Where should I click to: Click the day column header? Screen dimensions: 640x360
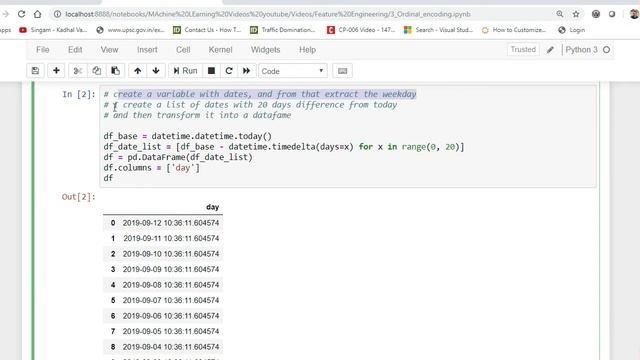point(213,207)
